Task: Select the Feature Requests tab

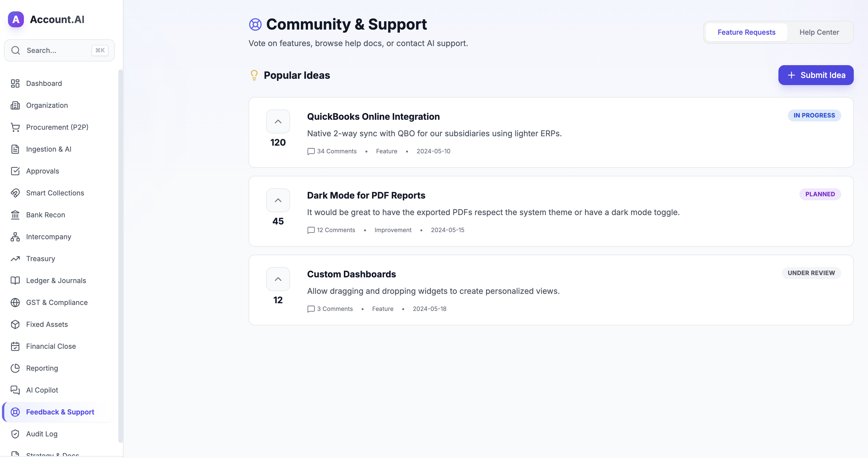Action: click(746, 32)
